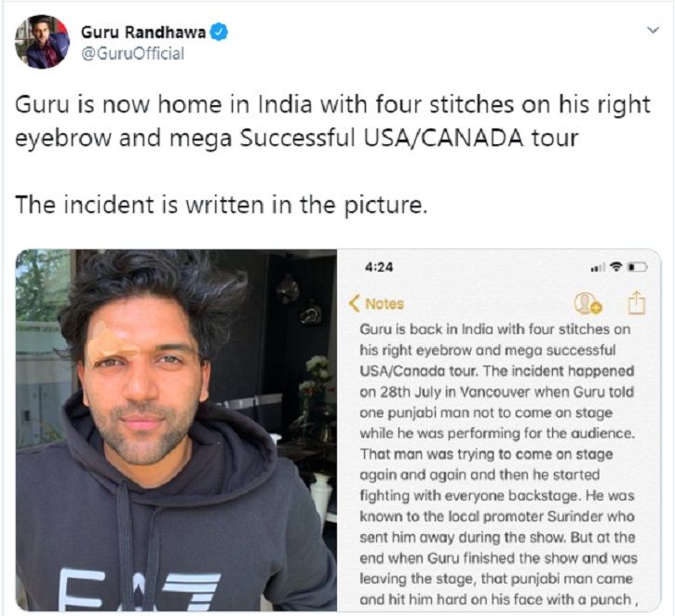The image size is (675, 616).
Task: Tap the share icon in Notes
Action: click(636, 302)
